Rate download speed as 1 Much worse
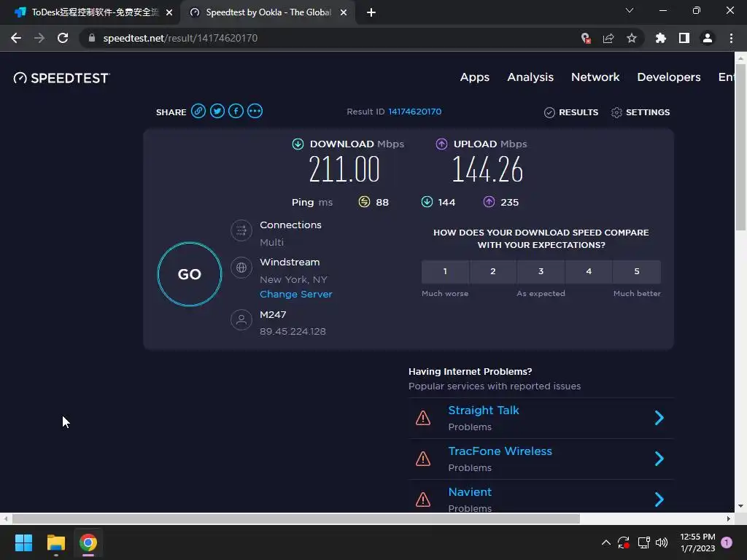The height and width of the screenshot is (560, 747). [445, 271]
